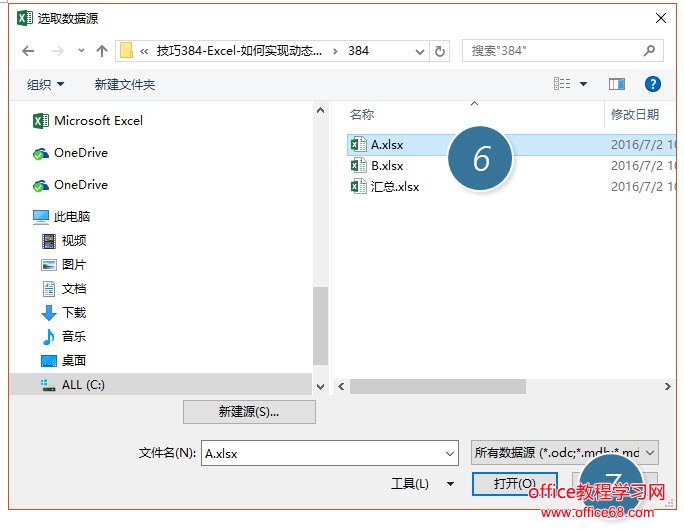Click the forward navigation arrow
The width and height of the screenshot is (684, 529).
[x=58, y=51]
